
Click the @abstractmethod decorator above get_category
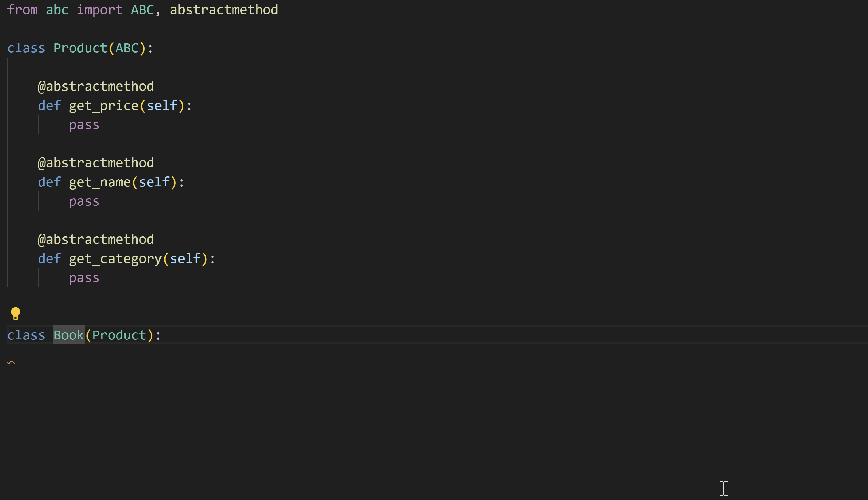[x=96, y=239]
